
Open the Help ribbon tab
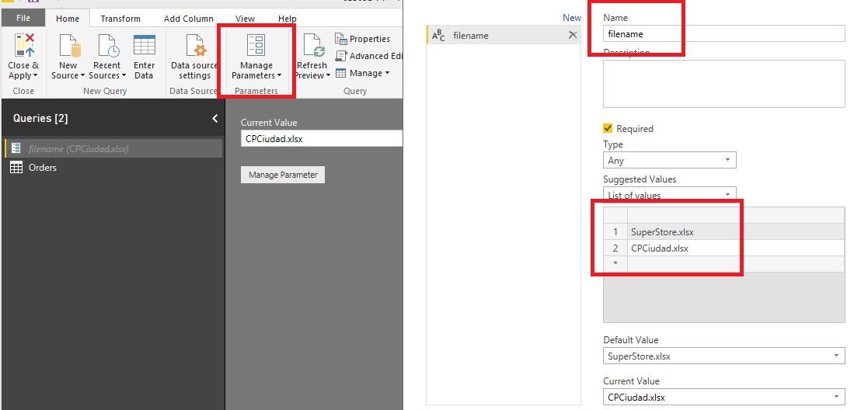pos(288,19)
